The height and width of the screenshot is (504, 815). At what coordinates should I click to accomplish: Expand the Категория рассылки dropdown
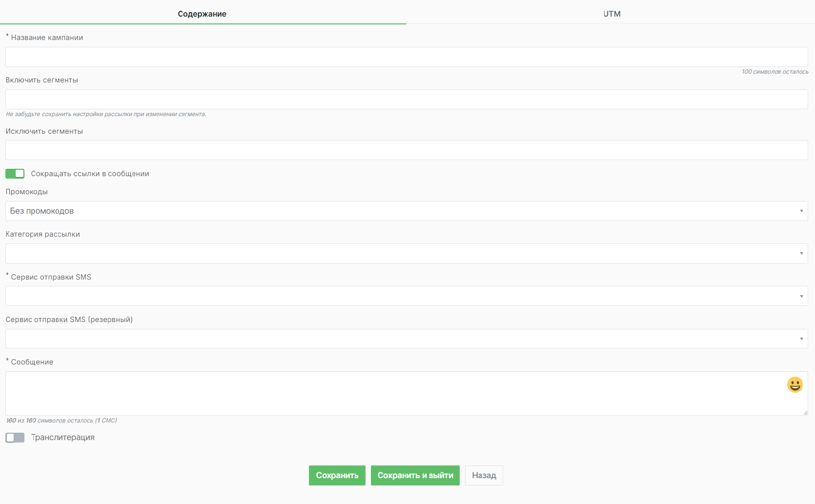tap(406, 254)
